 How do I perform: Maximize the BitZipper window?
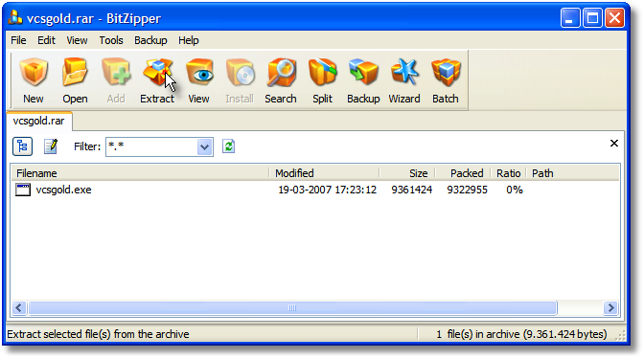tap(592, 18)
